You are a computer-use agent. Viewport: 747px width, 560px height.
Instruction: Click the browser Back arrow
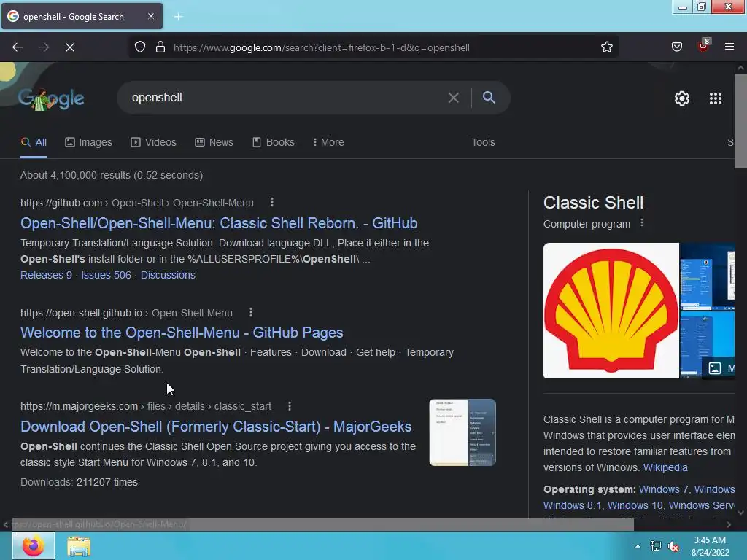18,47
